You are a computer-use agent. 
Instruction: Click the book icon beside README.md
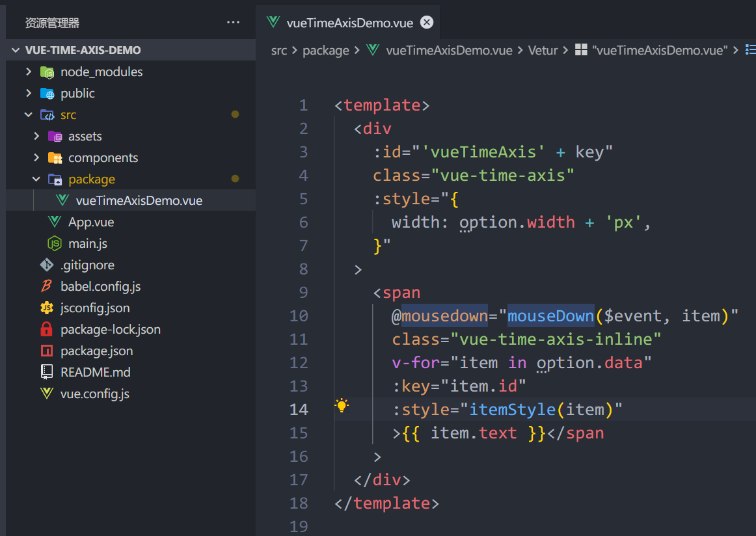pyautogui.click(x=47, y=371)
